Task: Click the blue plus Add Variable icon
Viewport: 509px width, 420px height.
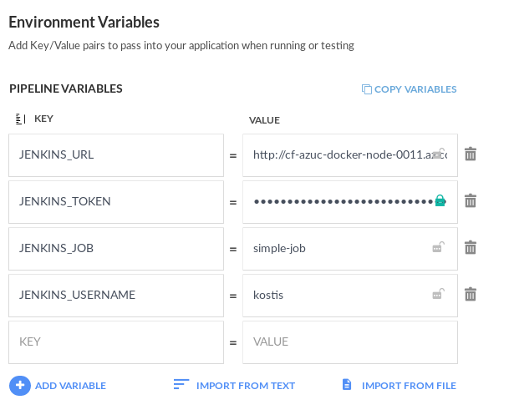Action: 20,385
